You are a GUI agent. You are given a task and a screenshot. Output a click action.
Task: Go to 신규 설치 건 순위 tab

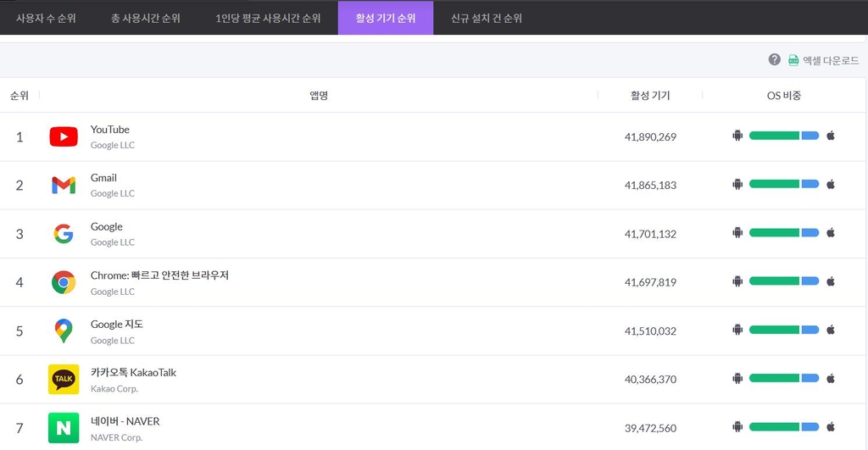click(x=487, y=18)
